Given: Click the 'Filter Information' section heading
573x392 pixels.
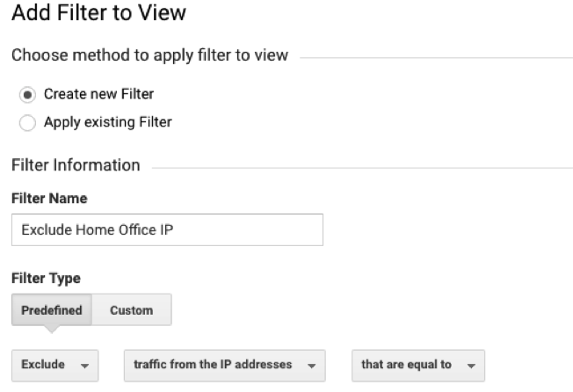Looking at the screenshot, I should [76, 165].
